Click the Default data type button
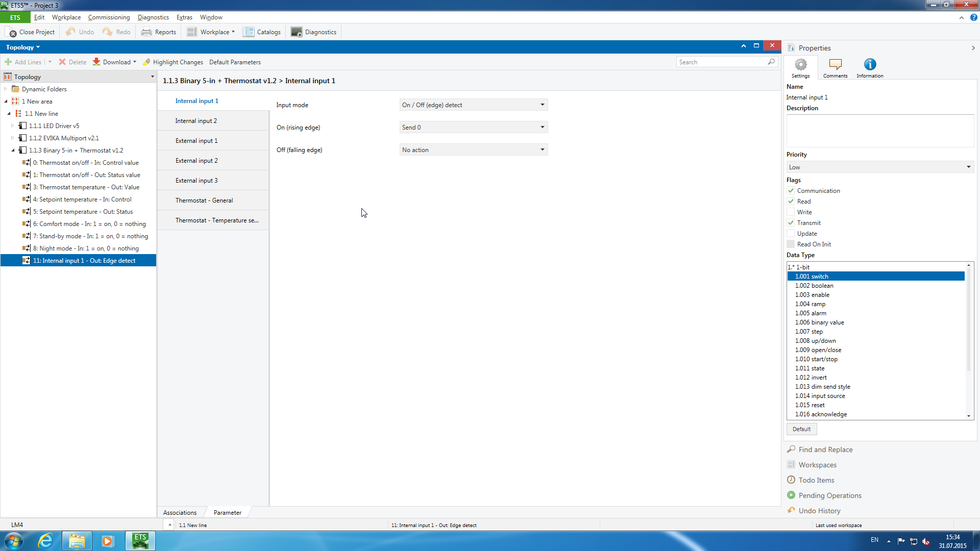The width and height of the screenshot is (980, 551). (x=801, y=429)
